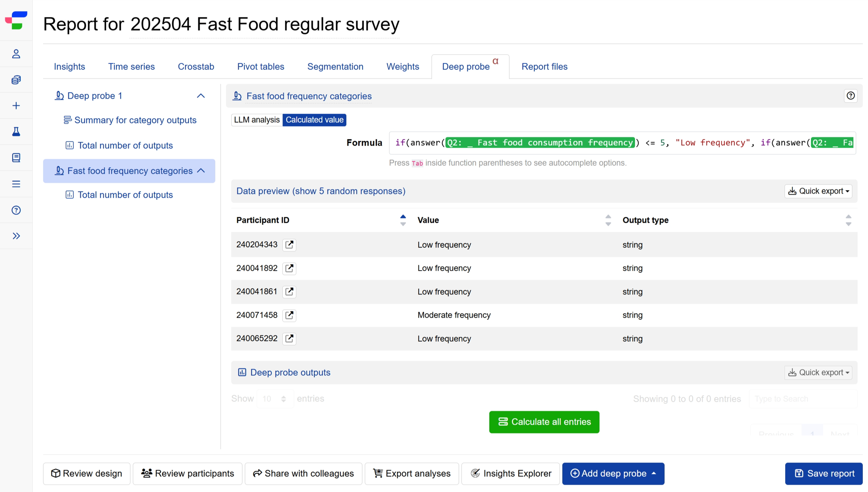This screenshot has width=868, height=492.
Task: Switch to the Report files tab
Action: point(544,67)
